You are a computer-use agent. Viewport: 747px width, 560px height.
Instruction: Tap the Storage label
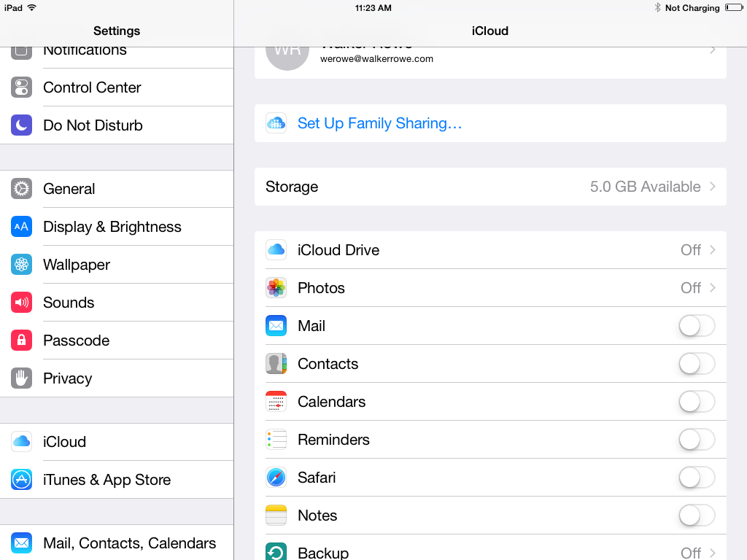pos(292,187)
